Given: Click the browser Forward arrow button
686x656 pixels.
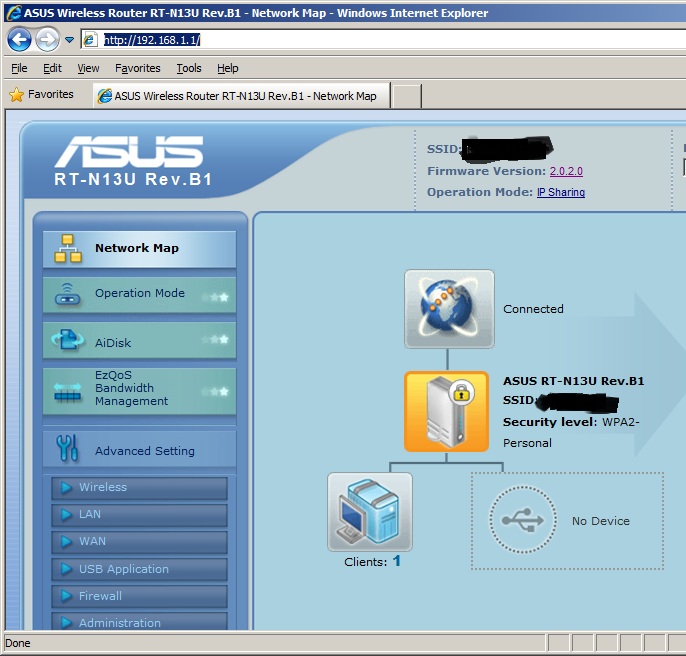Looking at the screenshot, I should 47,40.
